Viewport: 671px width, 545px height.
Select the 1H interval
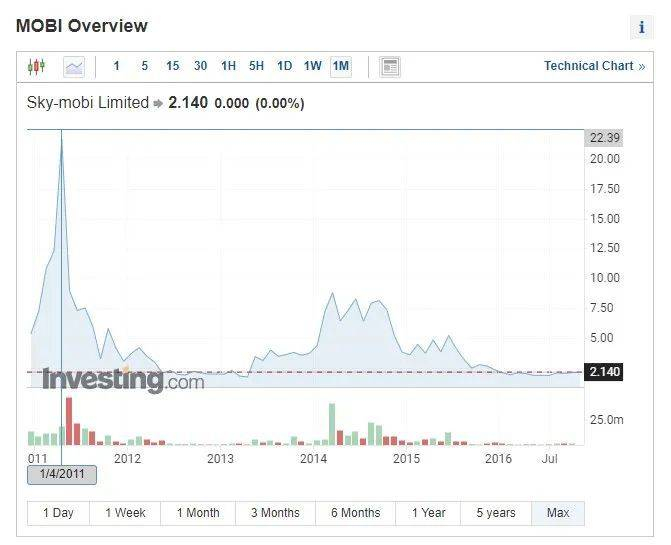click(228, 66)
